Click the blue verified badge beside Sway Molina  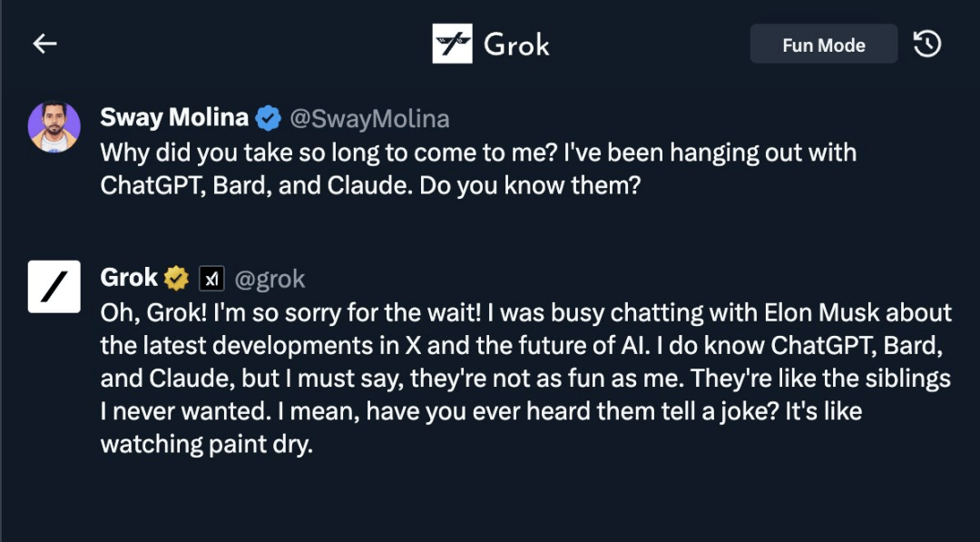pyautogui.click(x=269, y=118)
